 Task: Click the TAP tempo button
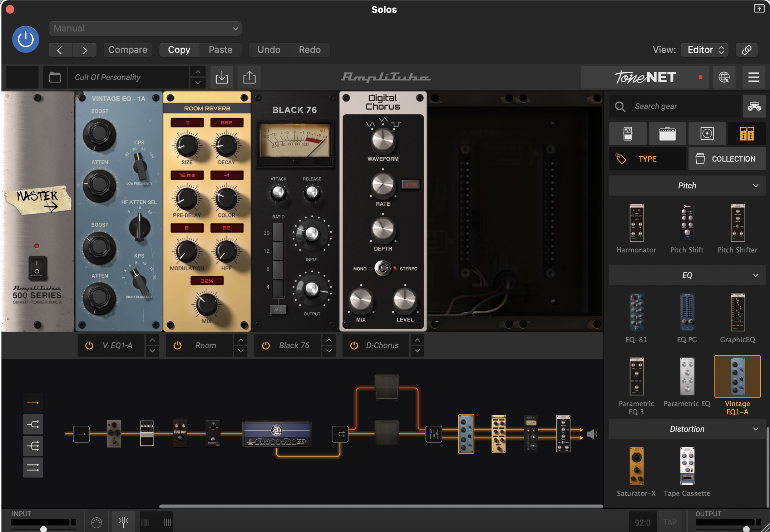(670, 522)
